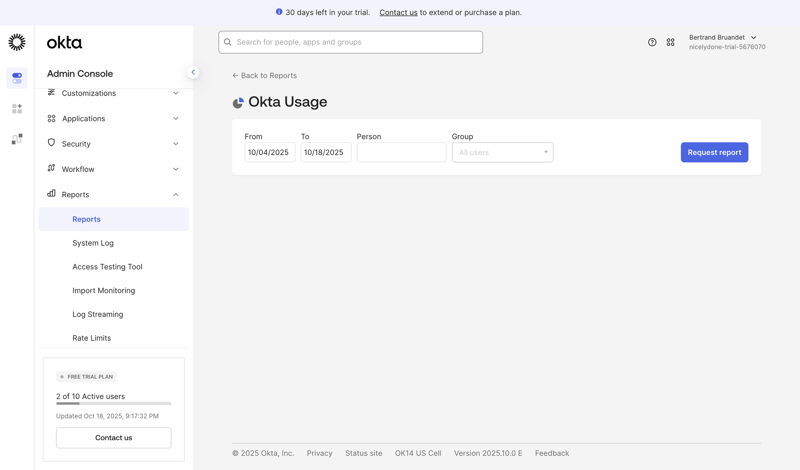Select Reports submenu item
This screenshot has height=470, width=800.
(113, 219)
